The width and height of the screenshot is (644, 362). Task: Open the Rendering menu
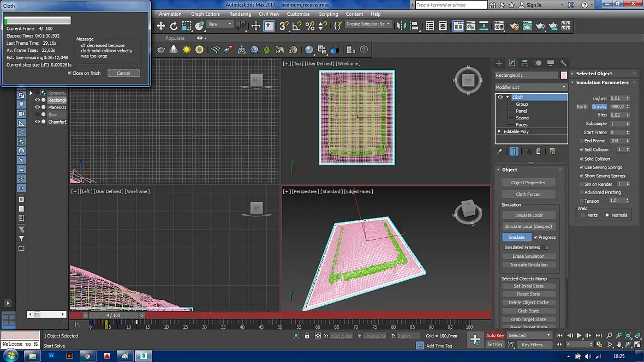(240, 14)
